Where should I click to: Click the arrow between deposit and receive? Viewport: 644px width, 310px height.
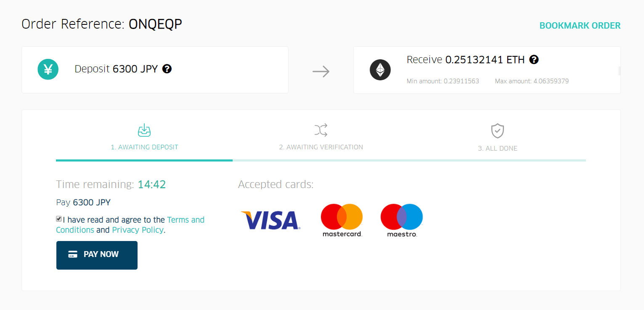coord(321,72)
